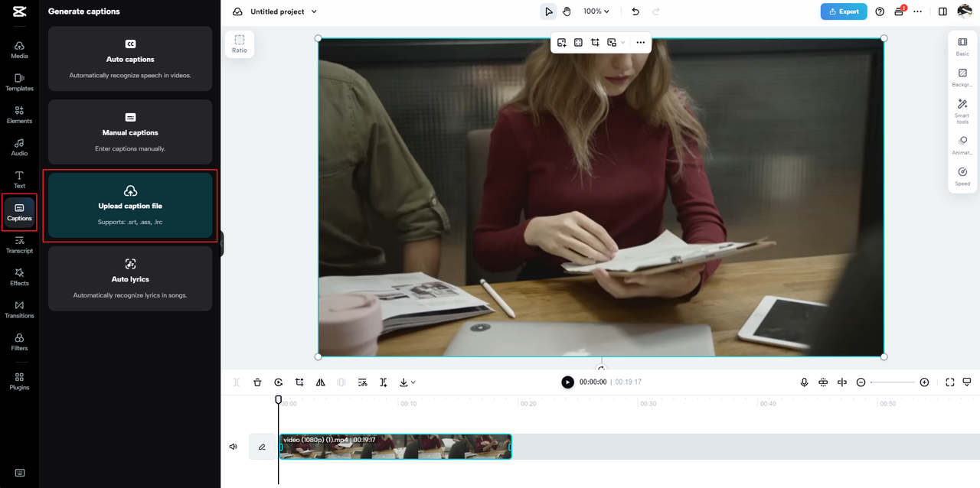980x488 pixels.
Task: Click the crop icon in timeline toolbar
Action: pyautogui.click(x=299, y=382)
